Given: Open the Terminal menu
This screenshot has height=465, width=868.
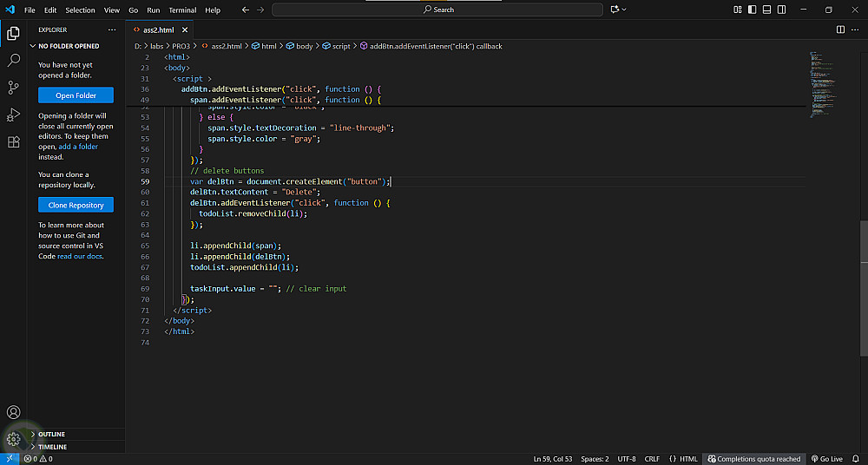Looking at the screenshot, I should 182,10.
